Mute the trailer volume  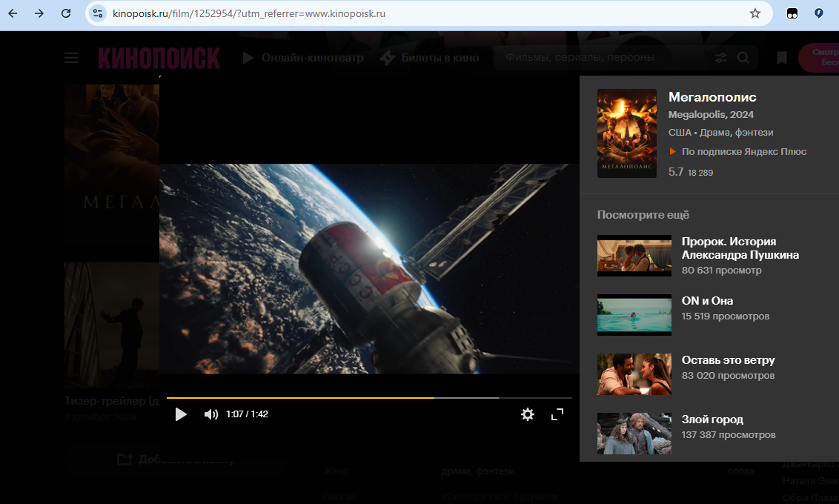[211, 414]
